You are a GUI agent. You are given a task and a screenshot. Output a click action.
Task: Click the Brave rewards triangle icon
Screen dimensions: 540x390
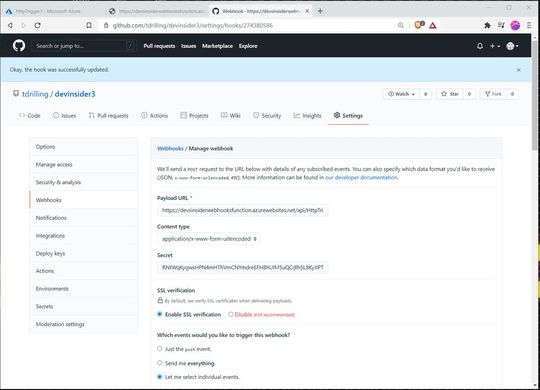click(x=433, y=25)
